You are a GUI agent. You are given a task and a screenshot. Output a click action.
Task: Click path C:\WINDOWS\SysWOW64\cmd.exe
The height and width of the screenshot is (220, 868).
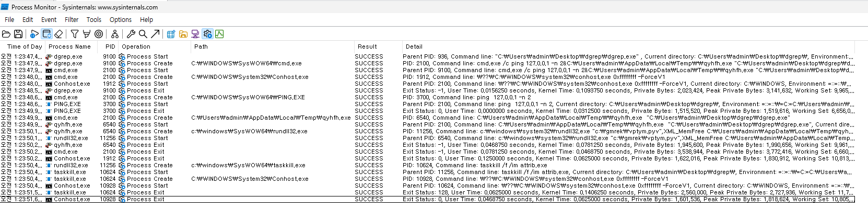247,63
